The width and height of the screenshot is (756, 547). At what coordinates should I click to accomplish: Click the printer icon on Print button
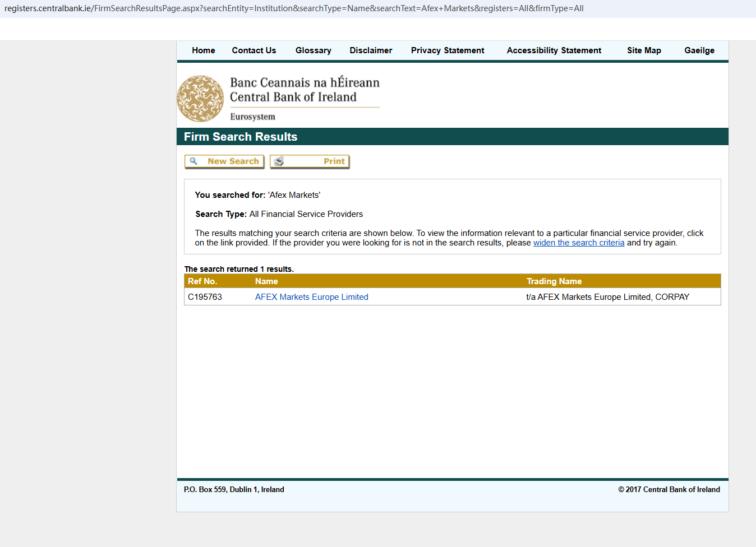[279, 161]
